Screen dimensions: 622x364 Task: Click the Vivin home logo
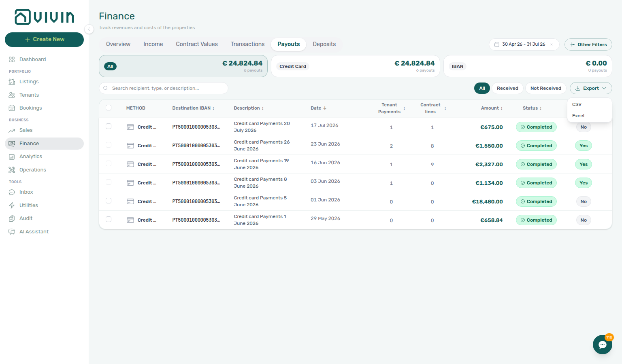(44, 17)
